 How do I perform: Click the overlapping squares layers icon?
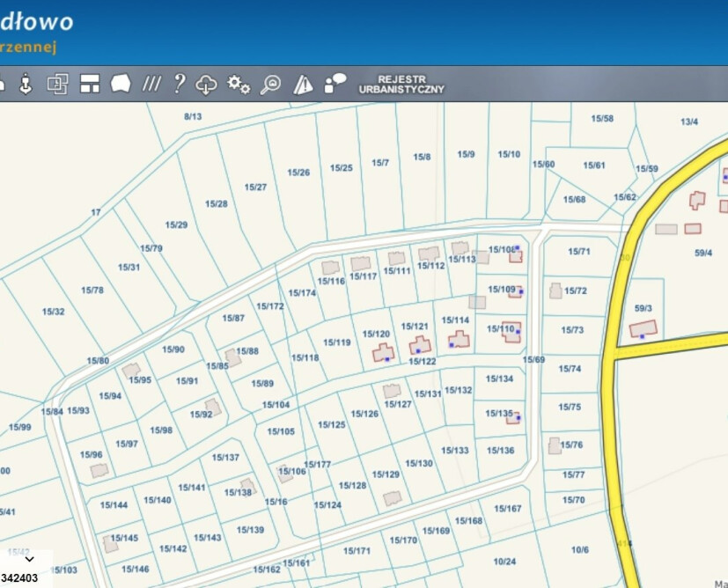57,84
